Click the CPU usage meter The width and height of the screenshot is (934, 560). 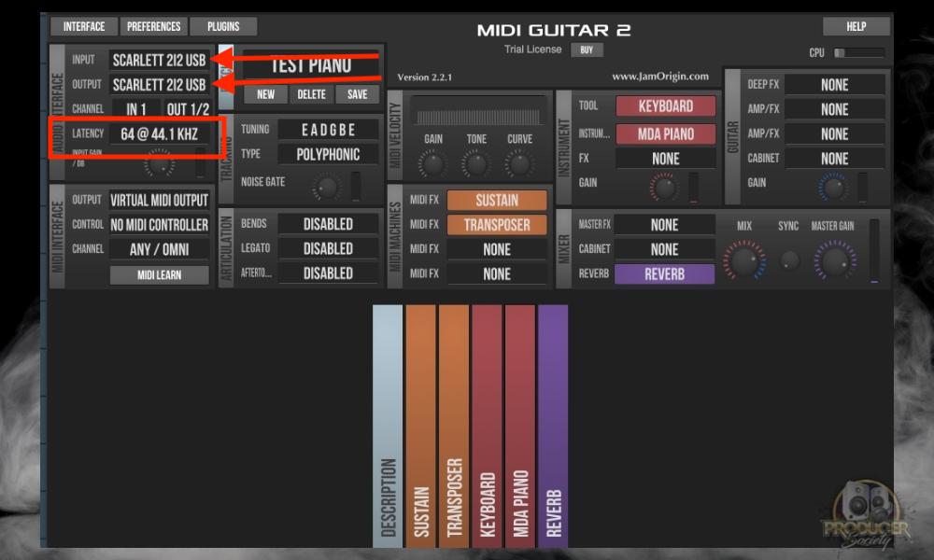coord(859,53)
